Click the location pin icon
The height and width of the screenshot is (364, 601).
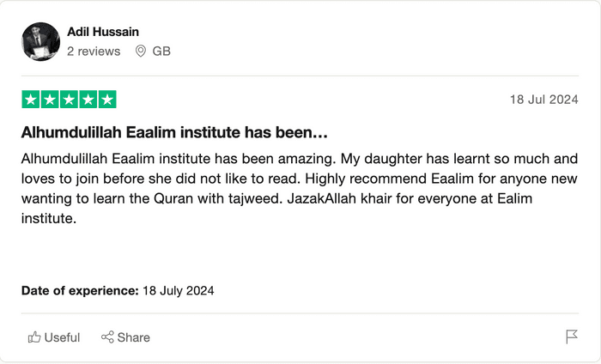click(141, 52)
